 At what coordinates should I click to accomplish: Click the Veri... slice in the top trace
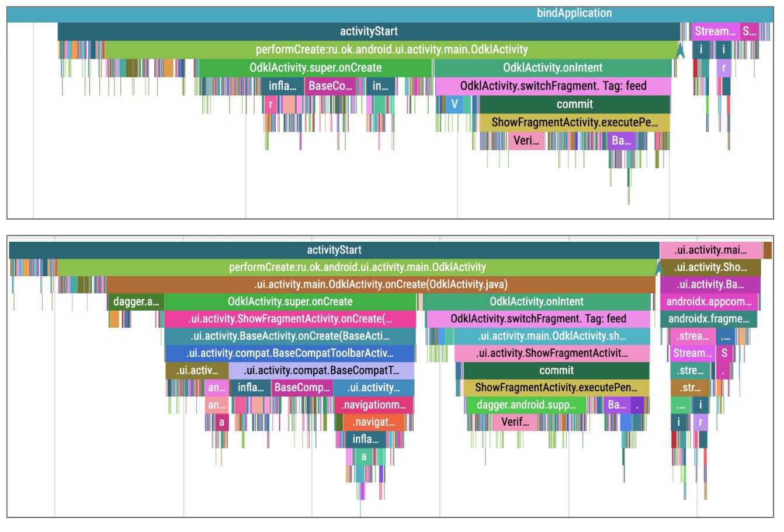(526, 141)
